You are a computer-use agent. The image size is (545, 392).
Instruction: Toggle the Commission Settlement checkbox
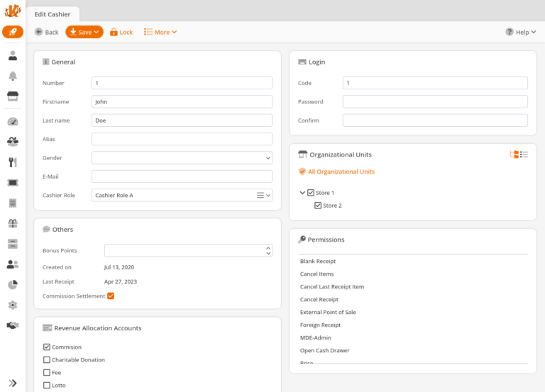[111, 296]
